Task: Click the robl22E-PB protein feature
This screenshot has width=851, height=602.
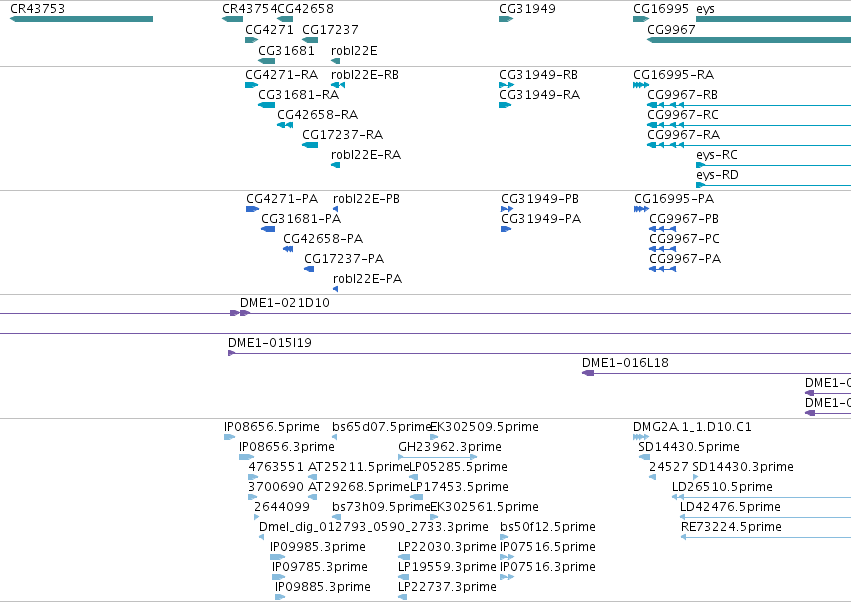Action: [x=335, y=209]
